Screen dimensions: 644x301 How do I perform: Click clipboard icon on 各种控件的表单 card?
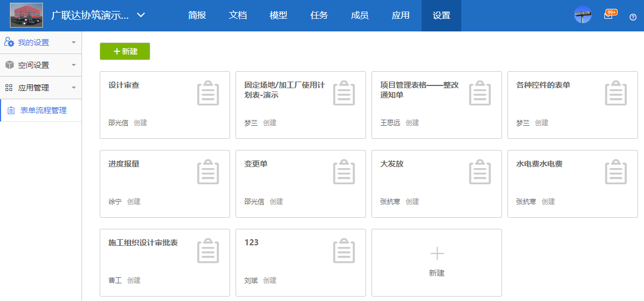(x=616, y=93)
